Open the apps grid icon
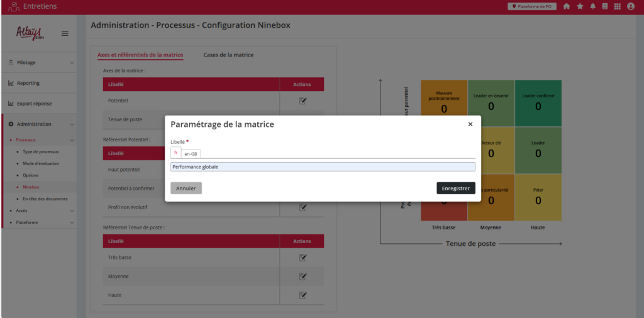This screenshot has height=318, width=644. [617, 6]
